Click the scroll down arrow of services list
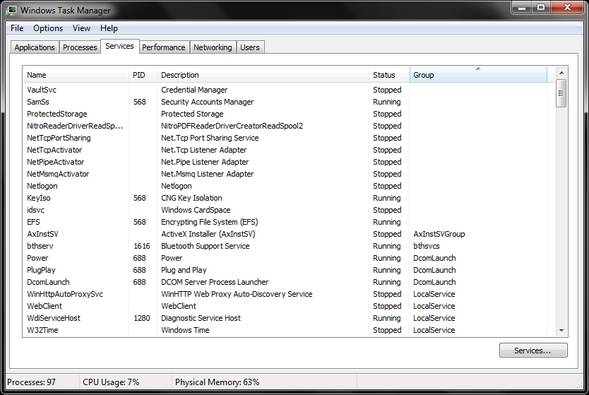 561,330
